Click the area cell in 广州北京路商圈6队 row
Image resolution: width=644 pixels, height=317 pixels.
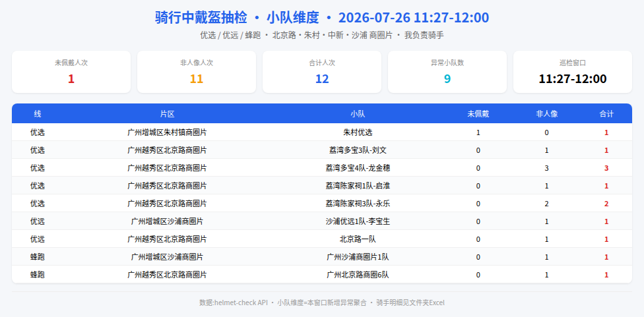(167, 275)
